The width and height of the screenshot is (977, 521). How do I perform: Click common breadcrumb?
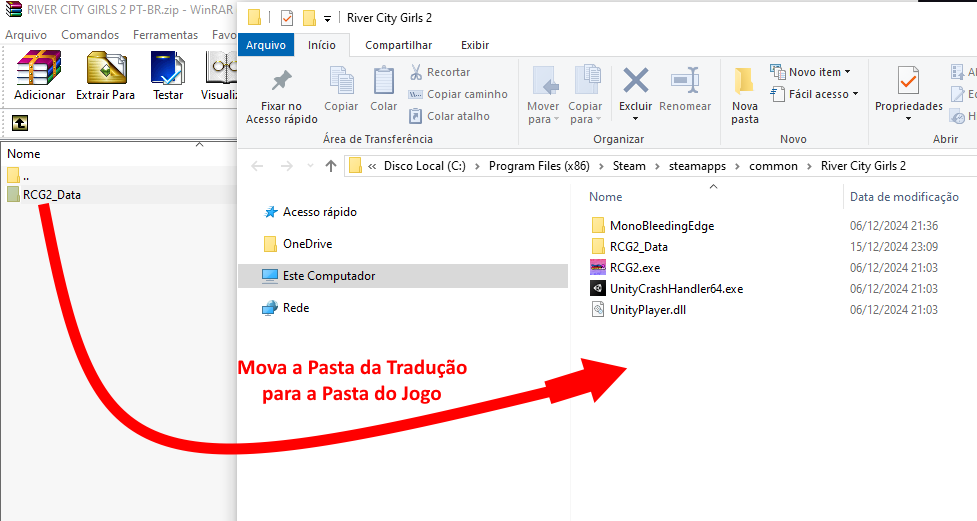[x=773, y=166]
